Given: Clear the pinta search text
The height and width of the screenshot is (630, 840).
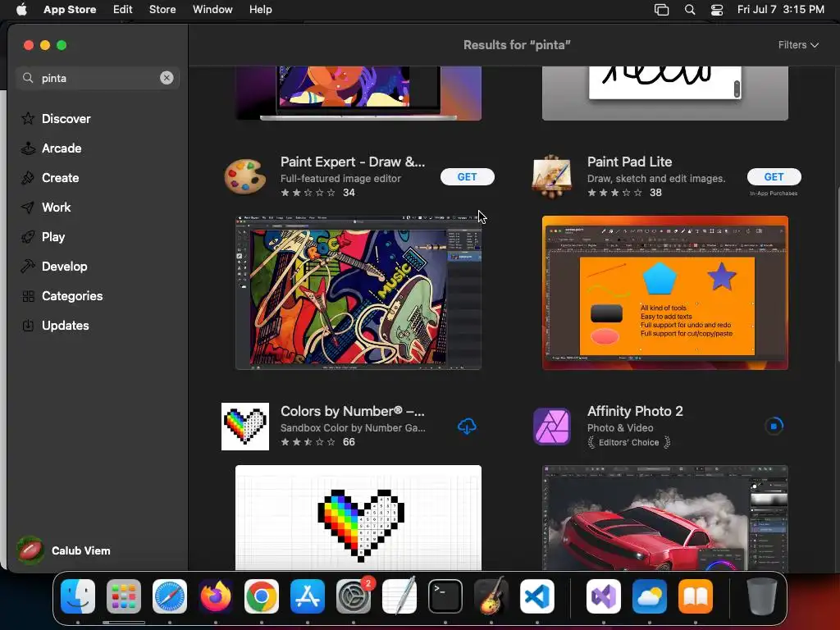Looking at the screenshot, I should point(167,78).
